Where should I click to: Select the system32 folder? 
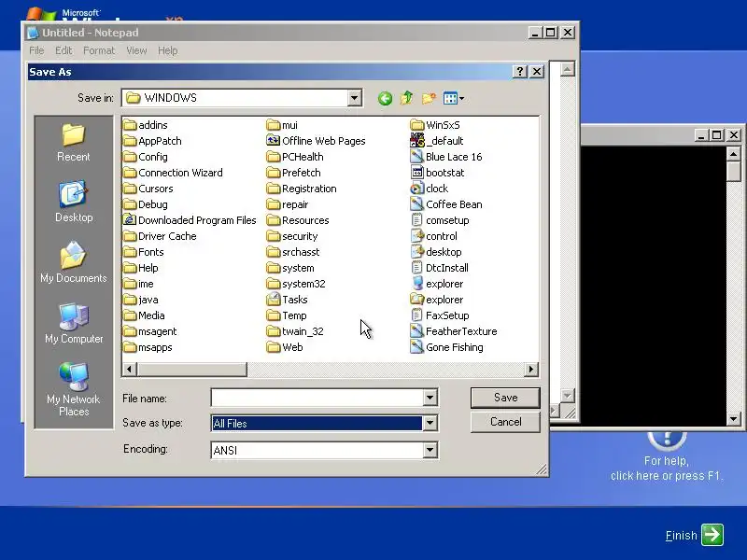(x=296, y=284)
